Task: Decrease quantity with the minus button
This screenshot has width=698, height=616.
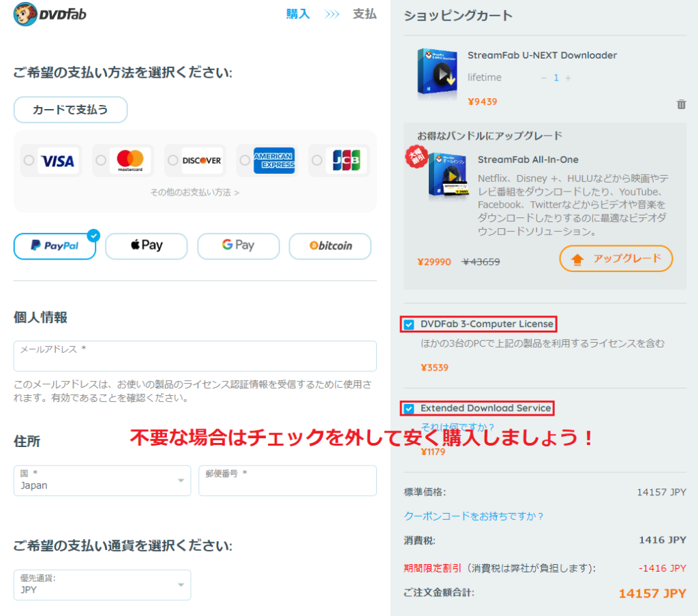Action: tap(543, 78)
